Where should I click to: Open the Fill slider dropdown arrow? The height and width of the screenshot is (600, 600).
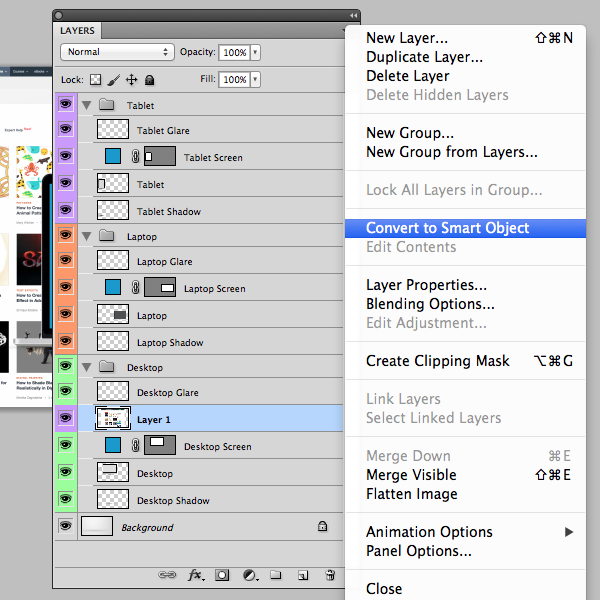click(255, 79)
